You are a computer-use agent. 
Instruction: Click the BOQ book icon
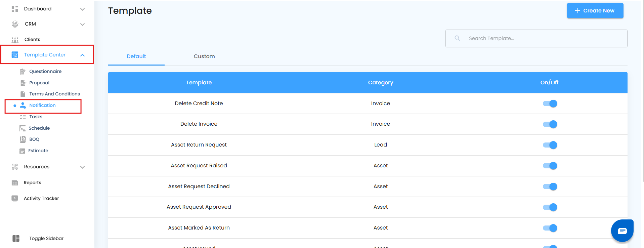[23, 139]
